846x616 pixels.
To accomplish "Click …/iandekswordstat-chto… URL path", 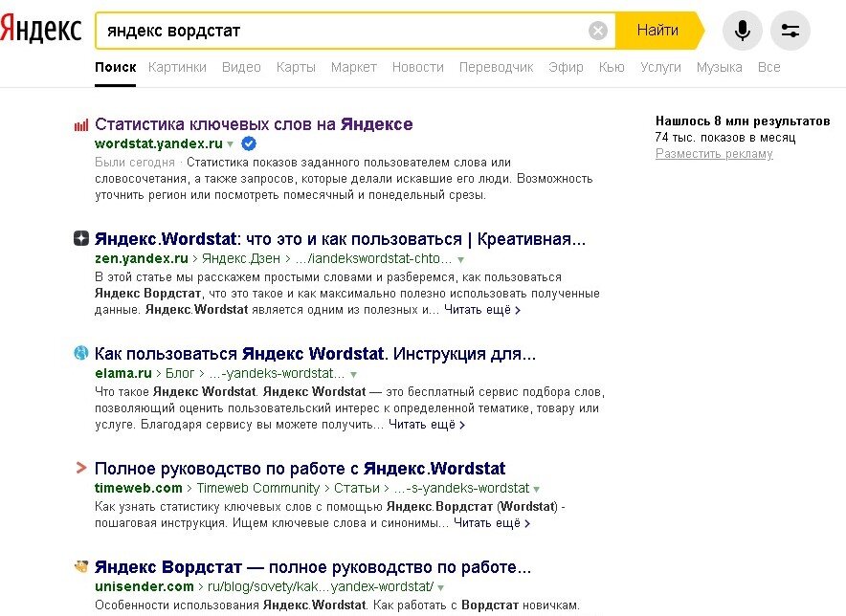I will [x=373, y=258].
